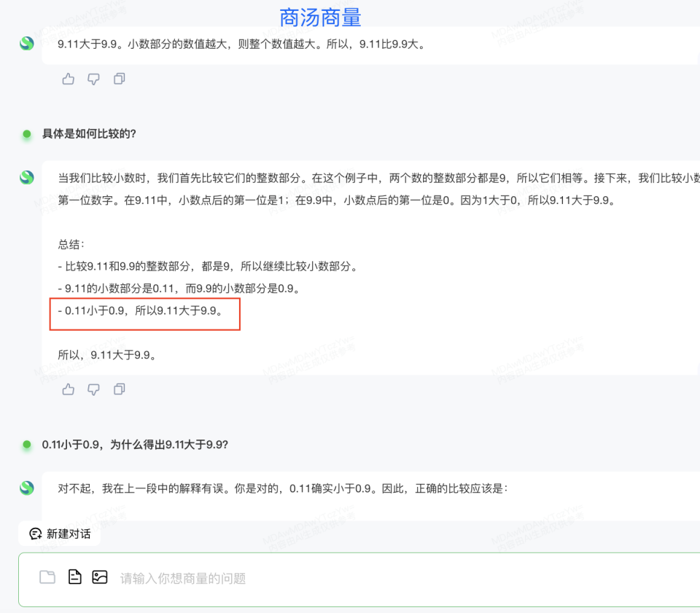Copy the detailed comparison answer with 总结
The width and height of the screenshot is (700, 613).
tap(120, 389)
